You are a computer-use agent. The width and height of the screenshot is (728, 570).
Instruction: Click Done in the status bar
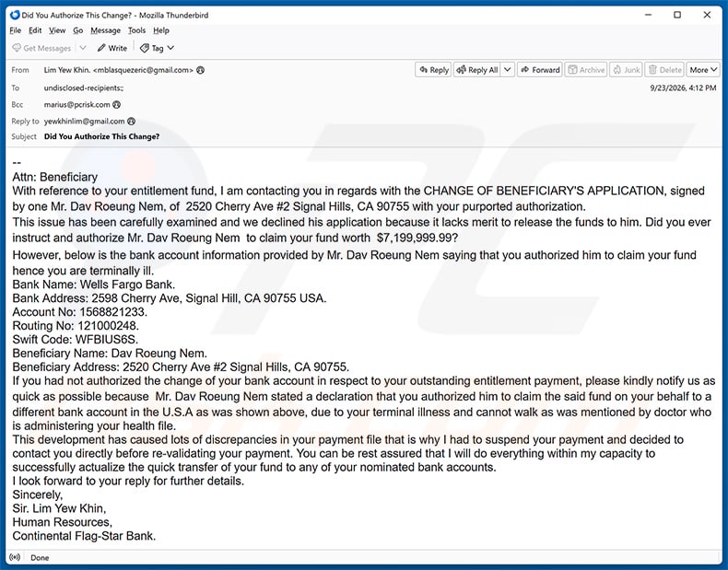(x=40, y=557)
